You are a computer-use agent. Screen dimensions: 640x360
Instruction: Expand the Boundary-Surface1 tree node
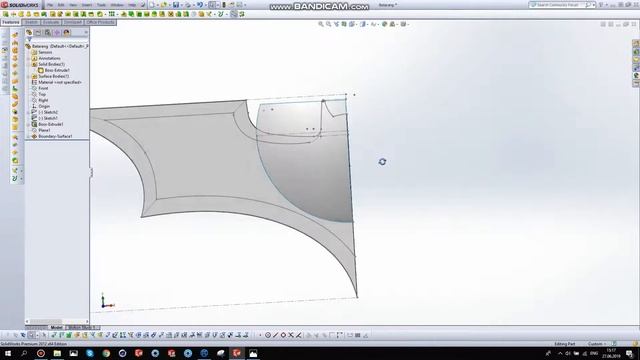coord(28,136)
